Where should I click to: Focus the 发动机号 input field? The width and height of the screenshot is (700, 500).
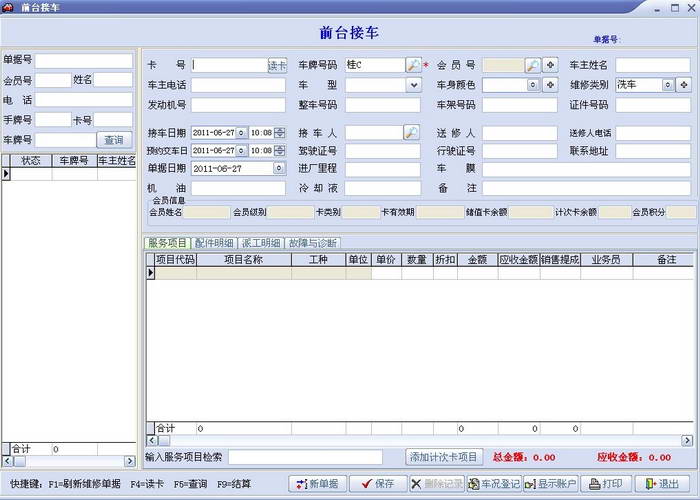[238, 105]
